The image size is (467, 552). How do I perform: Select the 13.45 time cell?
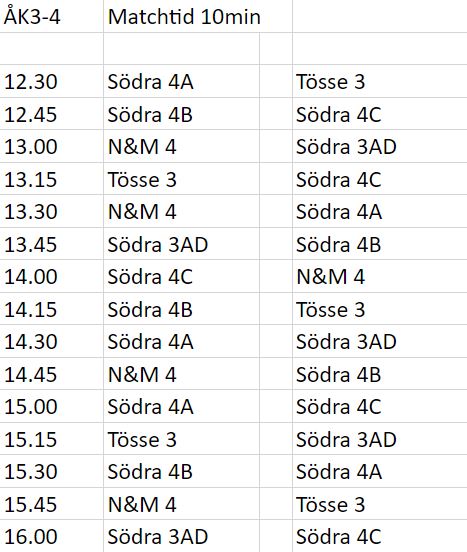pyautogui.click(x=51, y=244)
